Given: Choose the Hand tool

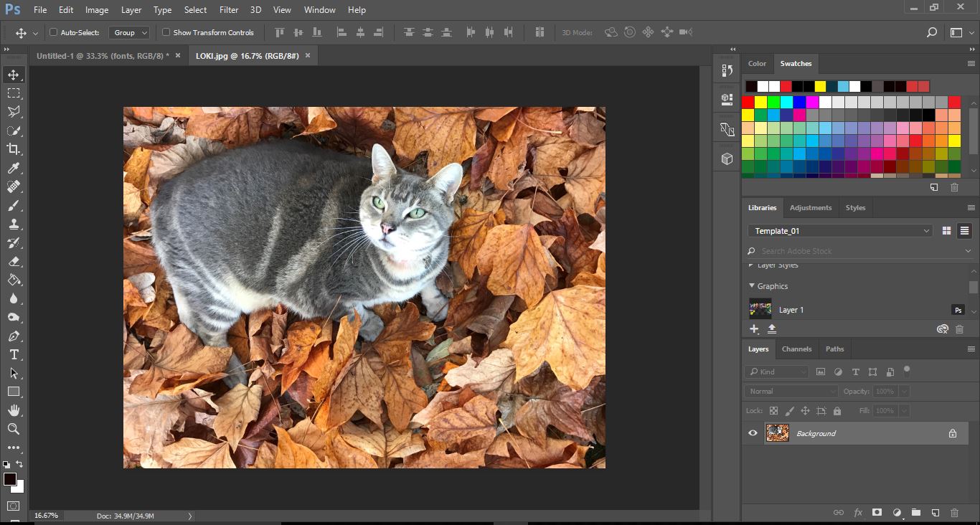Looking at the screenshot, I should point(14,410).
